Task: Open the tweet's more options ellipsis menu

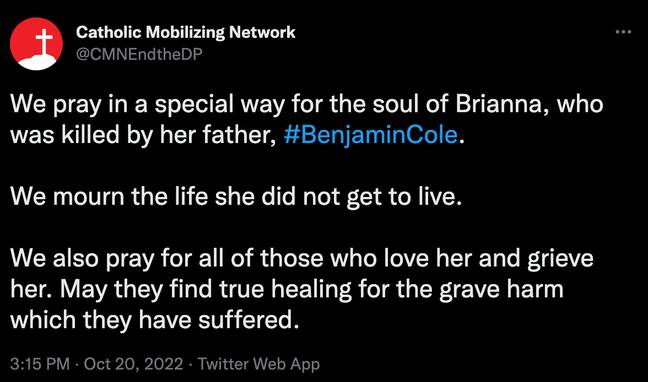Action: [623, 32]
